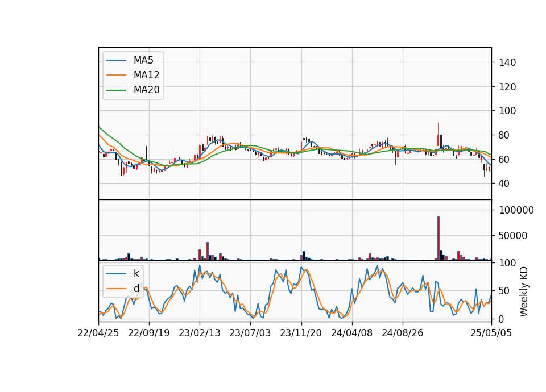
Task: Click the Weekly KD axis title
Action: (x=524, y=292)
